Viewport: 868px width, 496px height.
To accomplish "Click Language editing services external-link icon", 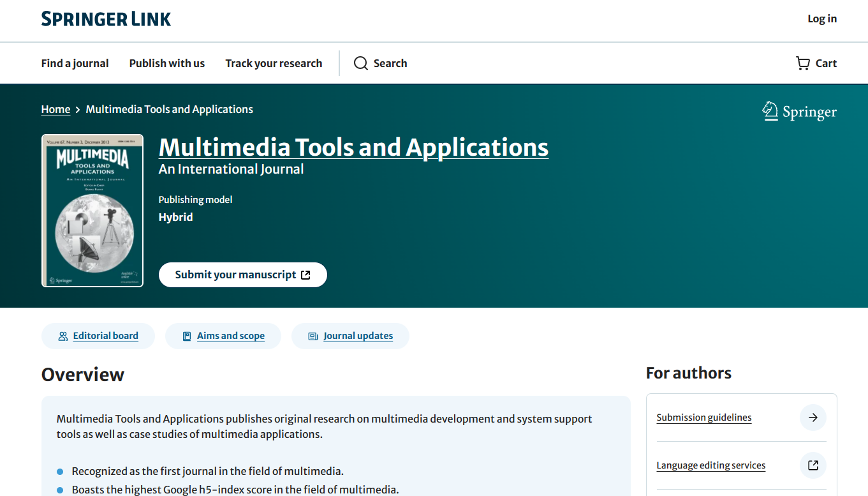I will click(x=813, y=465).
